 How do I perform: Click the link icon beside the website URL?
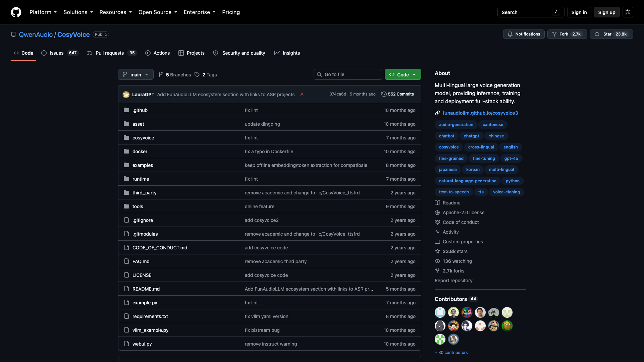(437, 113)
